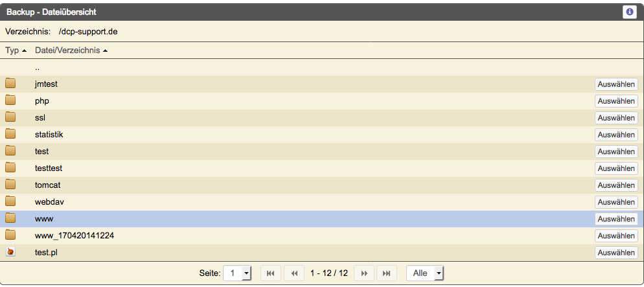Go to next page arrow icon
Image resolution: width=644 pixels, height=287 pixels.
coord(363,273)
